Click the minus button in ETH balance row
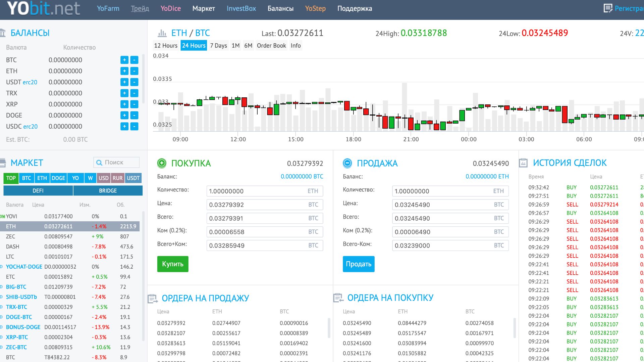The width and height of the screenshot is (644, 362). [x=134, y=71]
